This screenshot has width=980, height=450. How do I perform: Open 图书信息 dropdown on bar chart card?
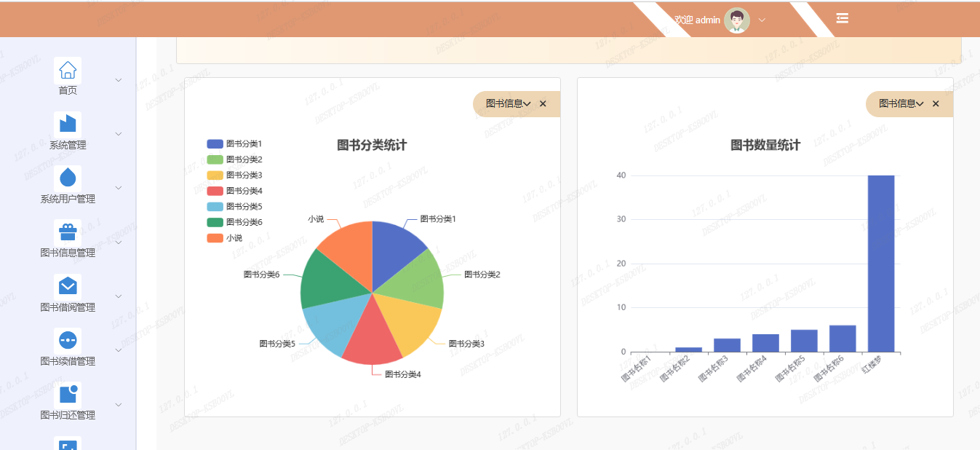tap(901, 104)
